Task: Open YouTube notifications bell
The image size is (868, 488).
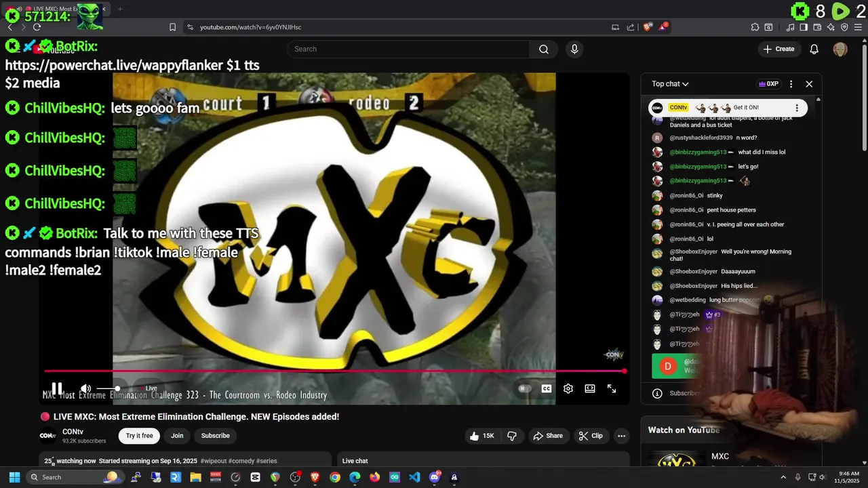Action: [814, 49]
